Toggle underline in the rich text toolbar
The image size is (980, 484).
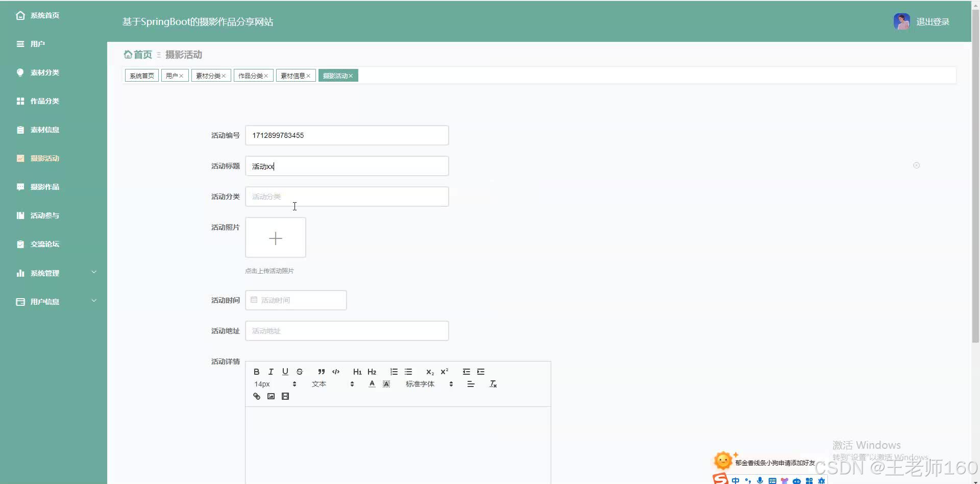pos(285,372)
